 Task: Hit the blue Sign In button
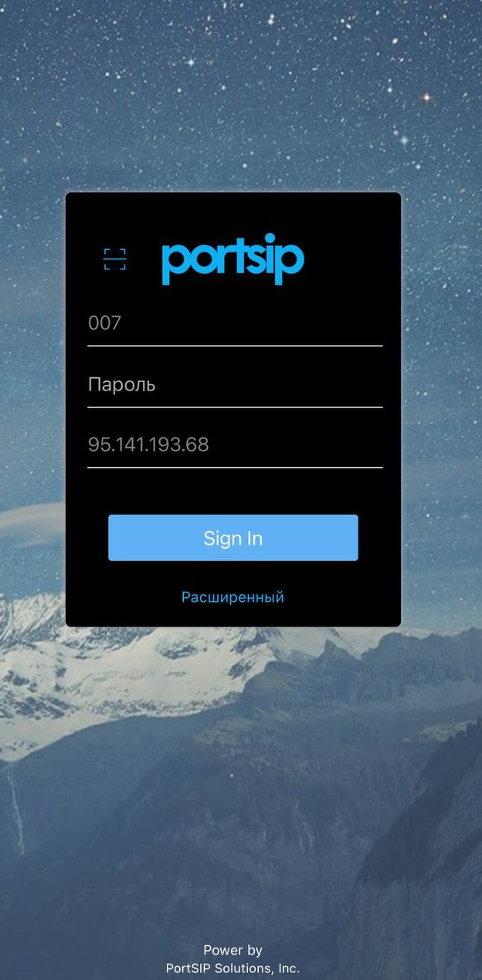click(x=233, y=538)
